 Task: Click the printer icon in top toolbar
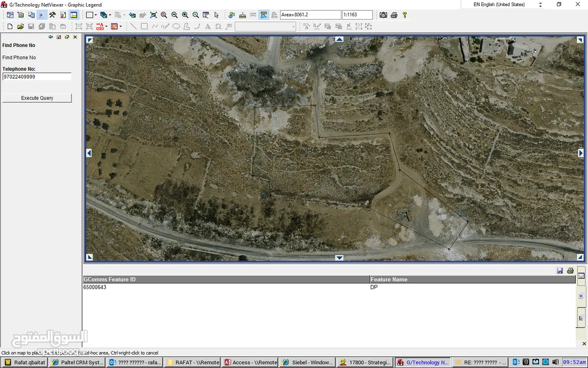(394, 15)
